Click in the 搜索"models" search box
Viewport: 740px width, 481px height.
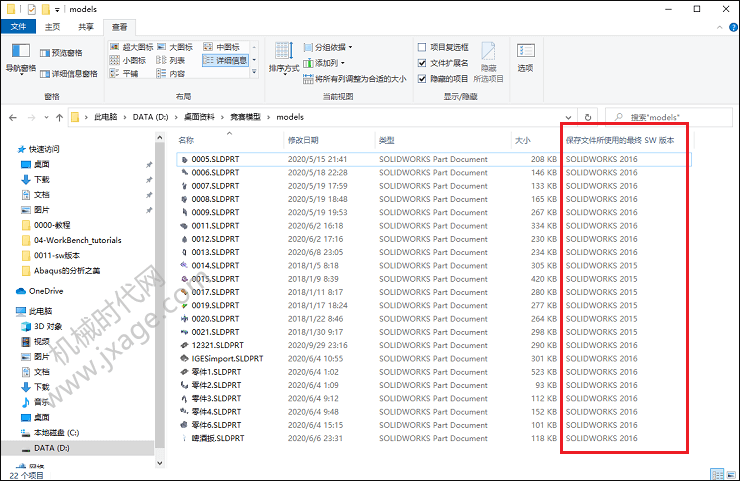pos(669,117)
